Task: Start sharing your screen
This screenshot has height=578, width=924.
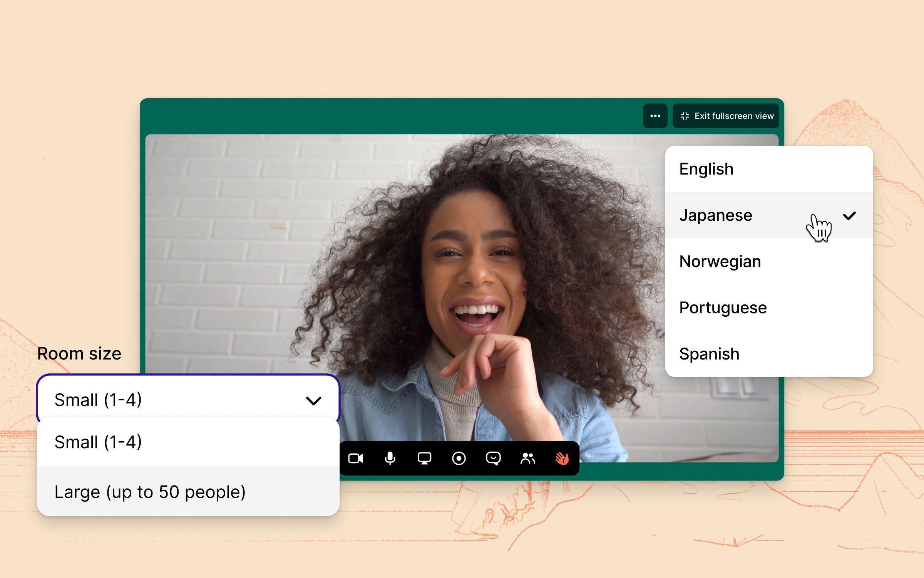Action: 424,458
